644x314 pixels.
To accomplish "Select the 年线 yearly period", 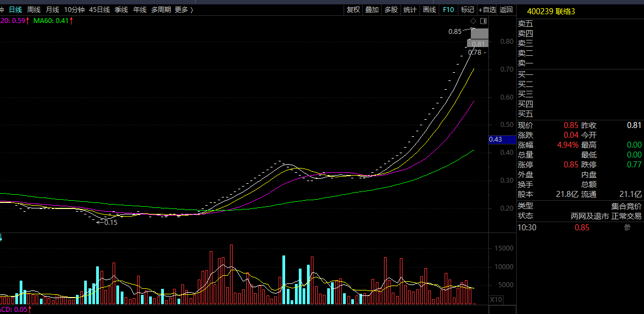I will pos(139,10).
